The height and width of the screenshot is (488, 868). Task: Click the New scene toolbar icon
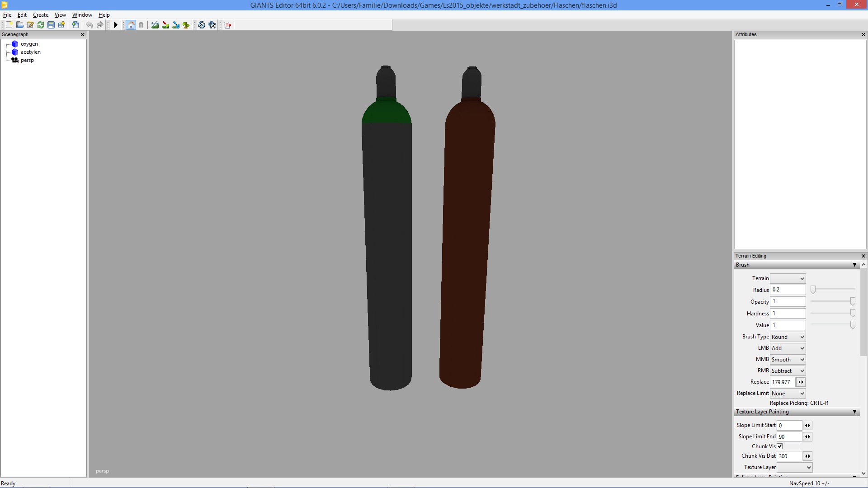[9, 25]
